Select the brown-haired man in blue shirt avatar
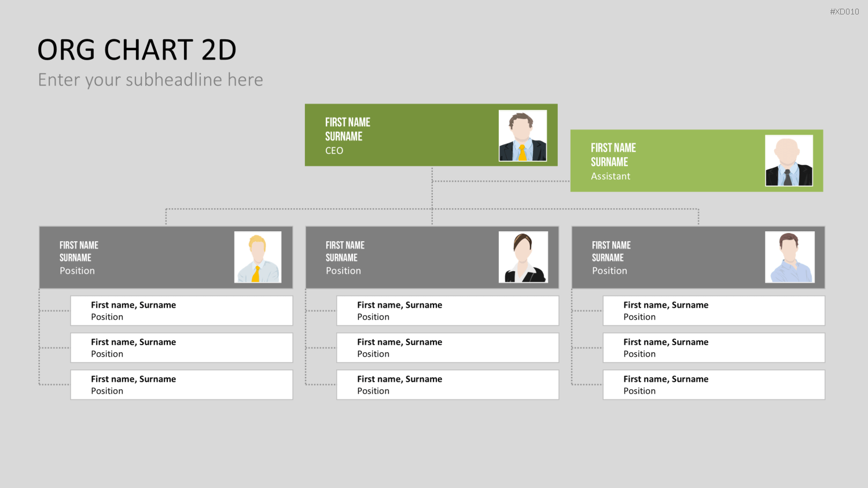This screenshot has width=868, height=488. pyautogui.click(x=790, y=257)
